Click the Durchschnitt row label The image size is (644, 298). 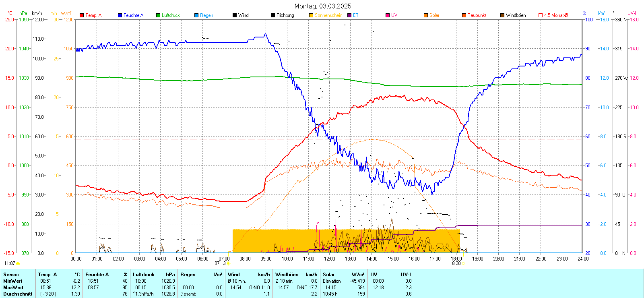point(18,294)
